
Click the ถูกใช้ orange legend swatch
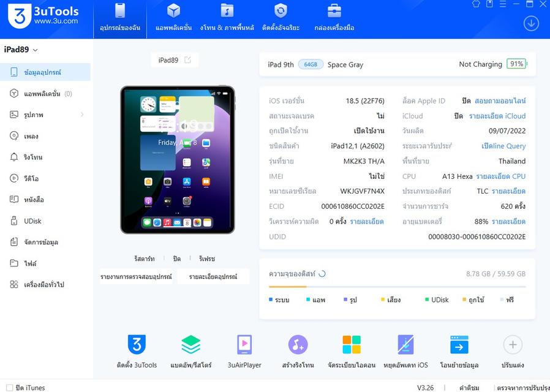pos(464,300)
